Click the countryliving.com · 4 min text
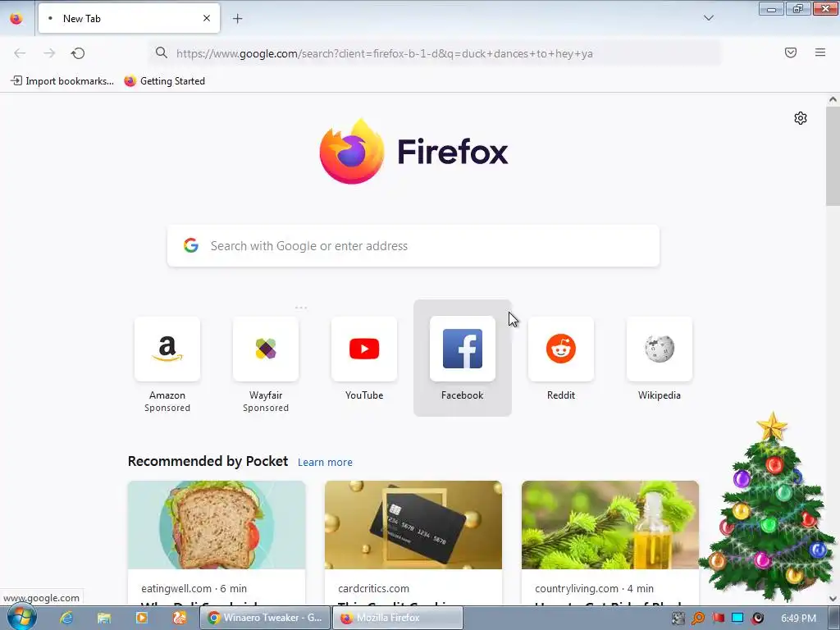The width and height of the screenshot is (840, 630). coord(594,589)
